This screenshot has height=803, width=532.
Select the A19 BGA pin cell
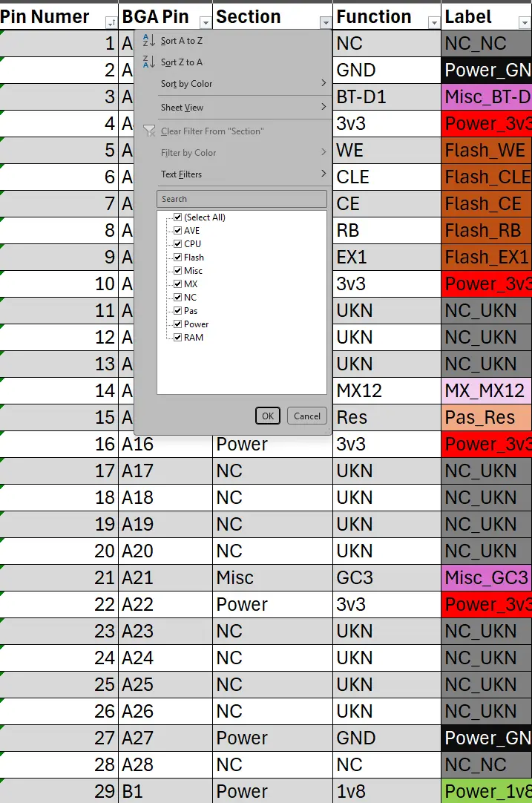[x=165, y=525]
